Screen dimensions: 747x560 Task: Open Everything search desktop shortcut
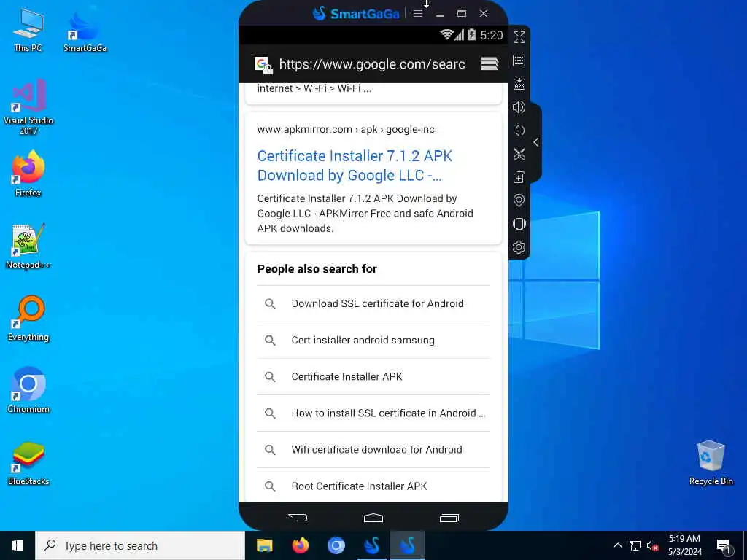tap(28, 319)
